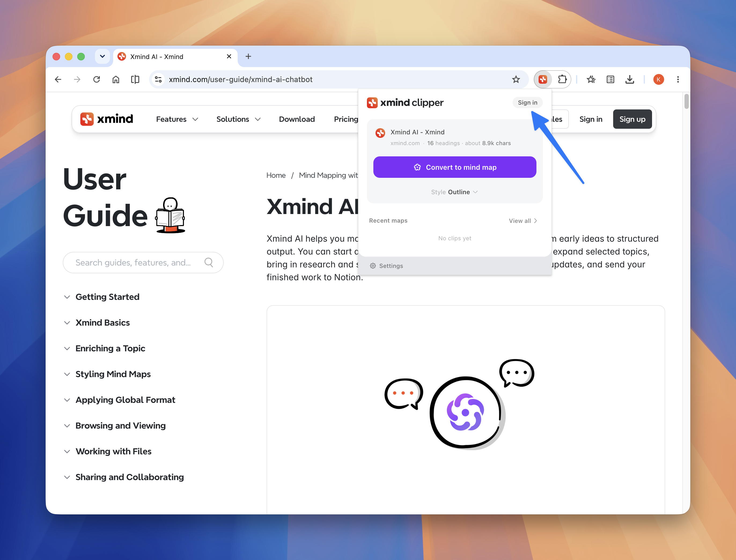Open the bookmarks star icon in toolbar
The width and height of the screenshot is (736, 560).
click(591, 79)
